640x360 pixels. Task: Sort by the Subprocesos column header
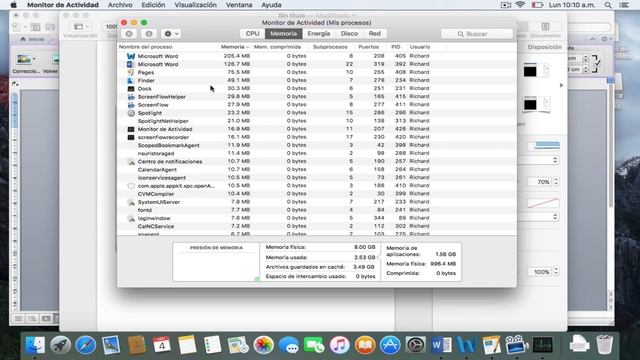point(330,47)
